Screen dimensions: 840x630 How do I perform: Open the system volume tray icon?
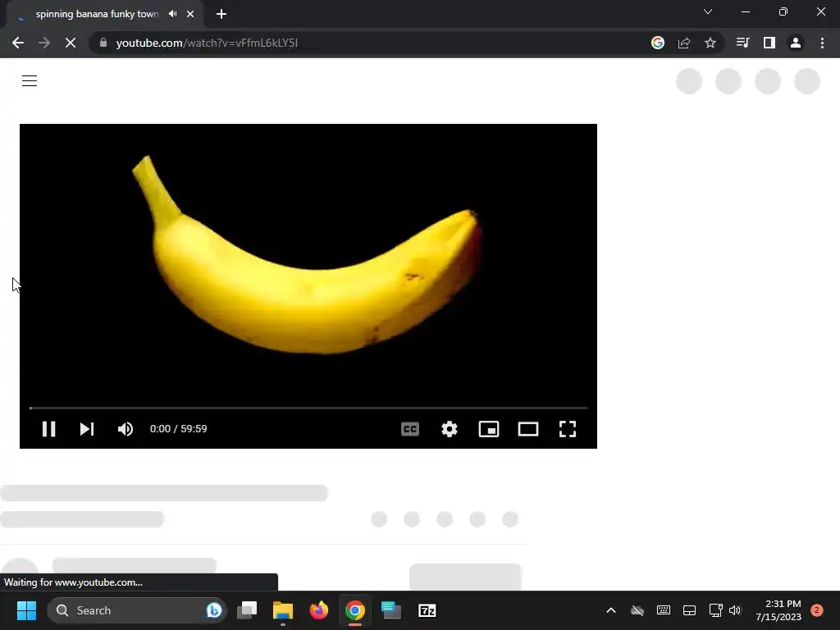(x=735, y=610)
